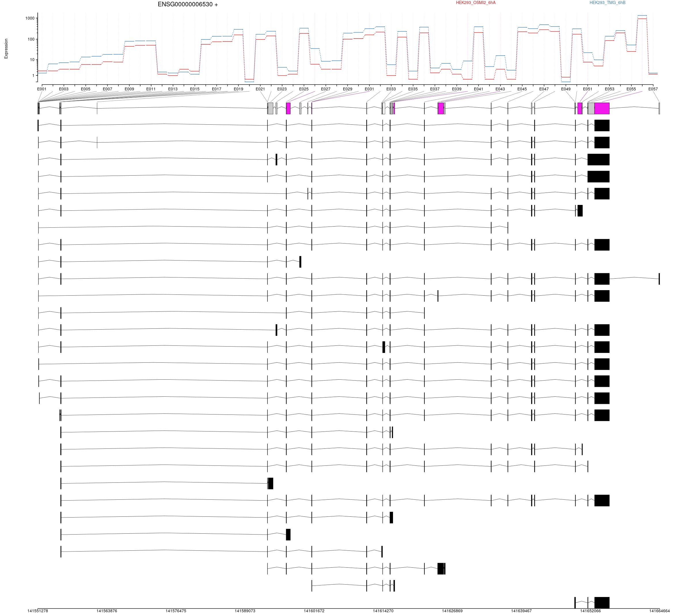691x616 pixels.
Task: Click exon bin label E023
Action: (282, 89)
